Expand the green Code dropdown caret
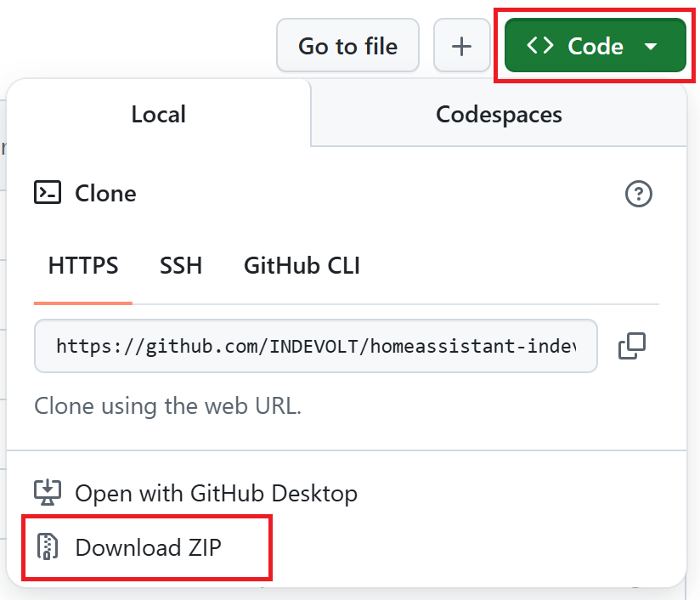 [651, 47]
